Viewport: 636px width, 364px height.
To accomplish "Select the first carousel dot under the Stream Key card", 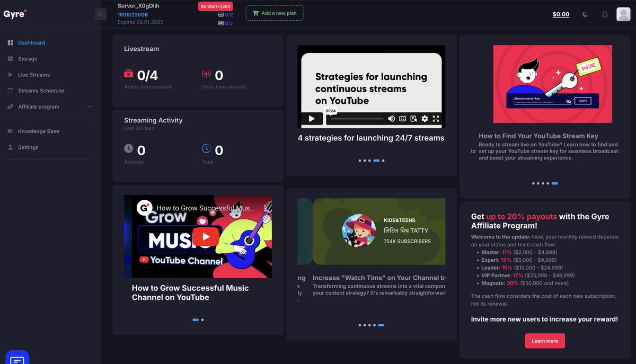I will click(x=534, y=183).
